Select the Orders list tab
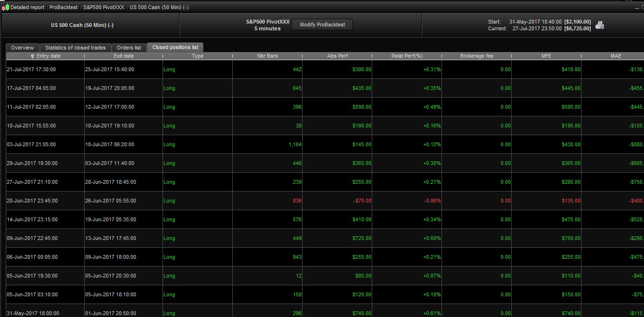 [x=129, y=48]
